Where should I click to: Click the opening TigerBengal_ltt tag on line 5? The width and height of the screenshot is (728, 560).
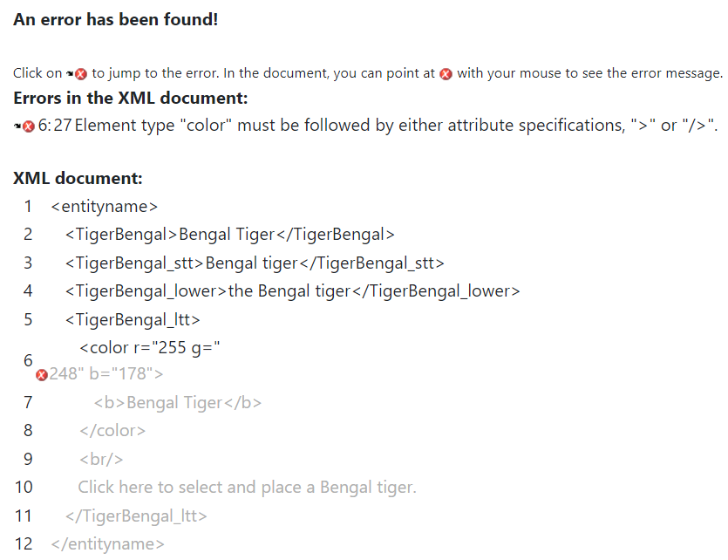(x=133, y=319)
